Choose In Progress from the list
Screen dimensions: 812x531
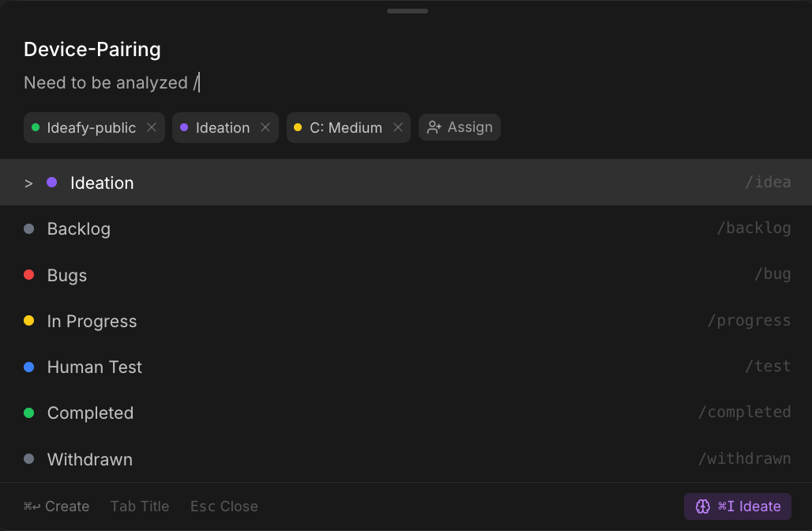point(92,321)
